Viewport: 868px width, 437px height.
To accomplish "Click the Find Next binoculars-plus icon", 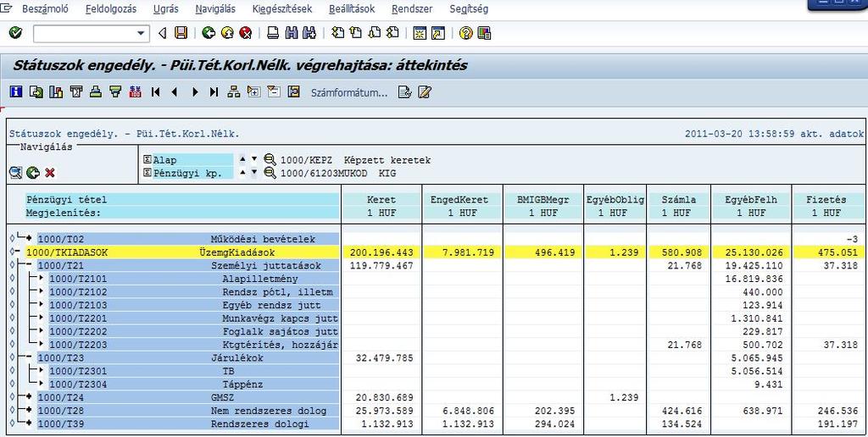I will (x=309, y=33).
